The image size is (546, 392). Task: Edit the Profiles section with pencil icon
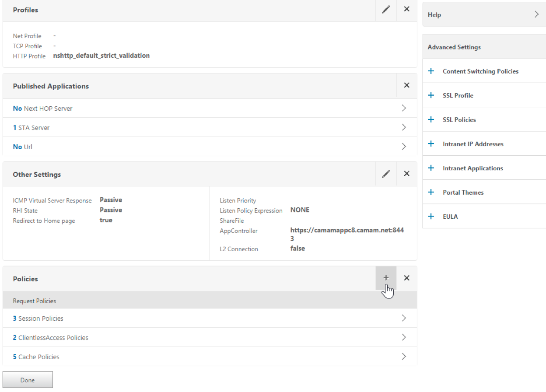click(x=386, y=10)
